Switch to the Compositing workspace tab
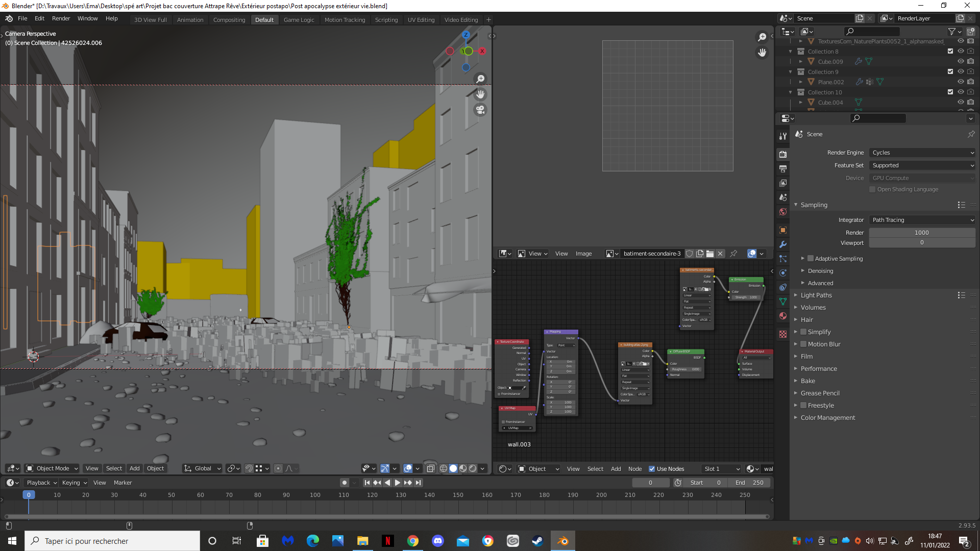The image size is (980, 551). coord(229,20)
